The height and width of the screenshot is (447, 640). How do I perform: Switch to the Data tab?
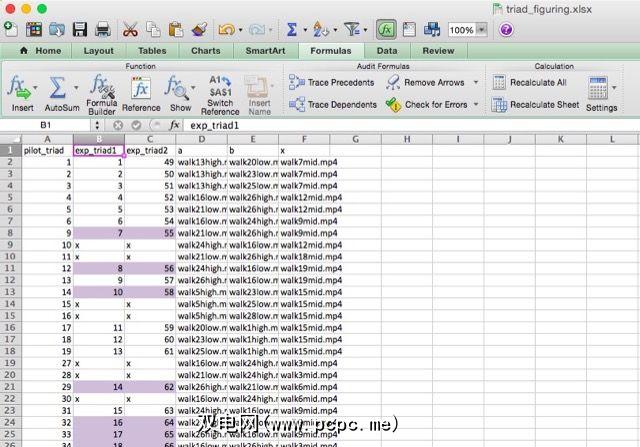pyautogui.click(x=387, y=51)
